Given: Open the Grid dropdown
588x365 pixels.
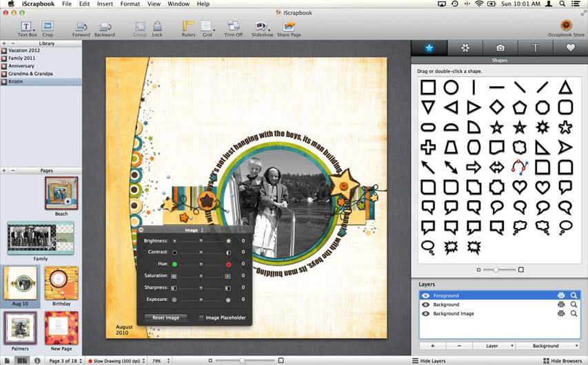Looking at the screenshot, I should (x=207, y=28).
